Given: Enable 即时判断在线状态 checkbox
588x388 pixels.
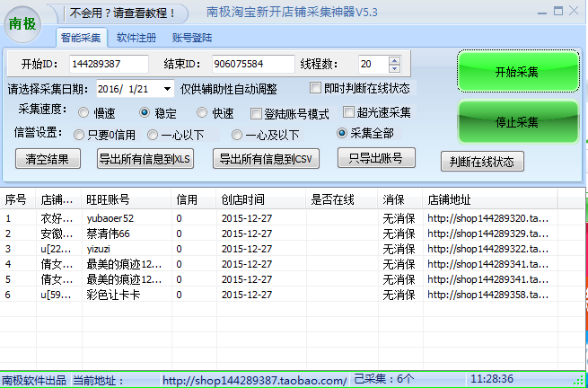Looking at the screenshot, I should coord(315,88).
